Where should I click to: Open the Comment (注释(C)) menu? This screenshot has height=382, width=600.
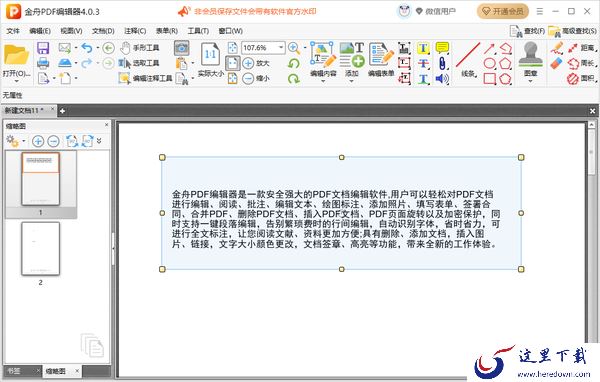click(135, 31)
